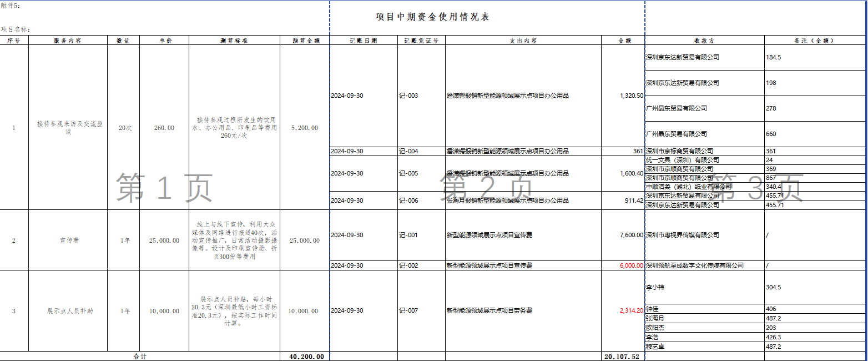Select the red amount '2,314.20'

coord(623,310)
